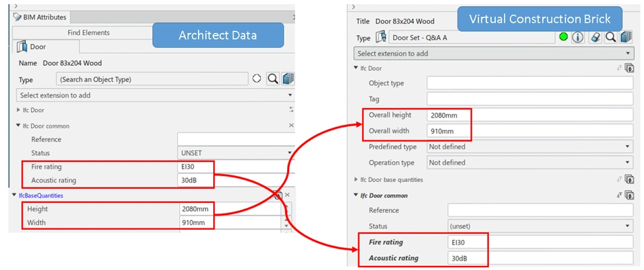This screenshot has width=644, height=270.
Task: Select the Door tab
Action: point(46,47)
